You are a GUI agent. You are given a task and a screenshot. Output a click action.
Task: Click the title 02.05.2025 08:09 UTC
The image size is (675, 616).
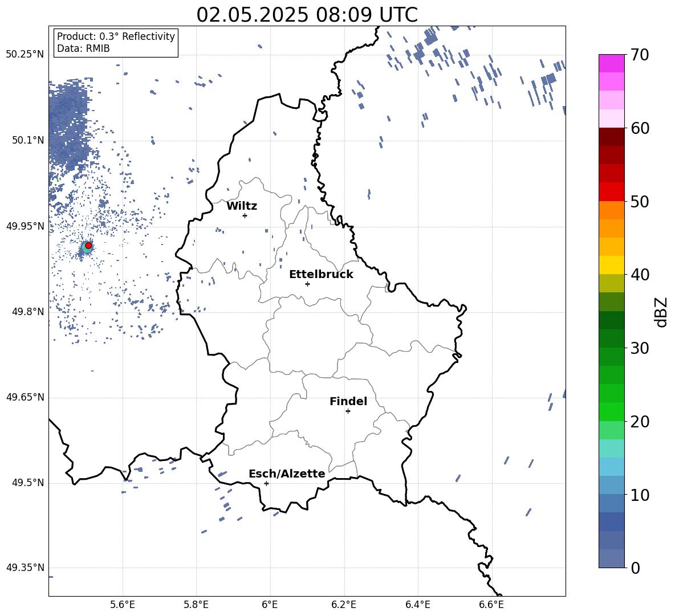tap(307, 15)
